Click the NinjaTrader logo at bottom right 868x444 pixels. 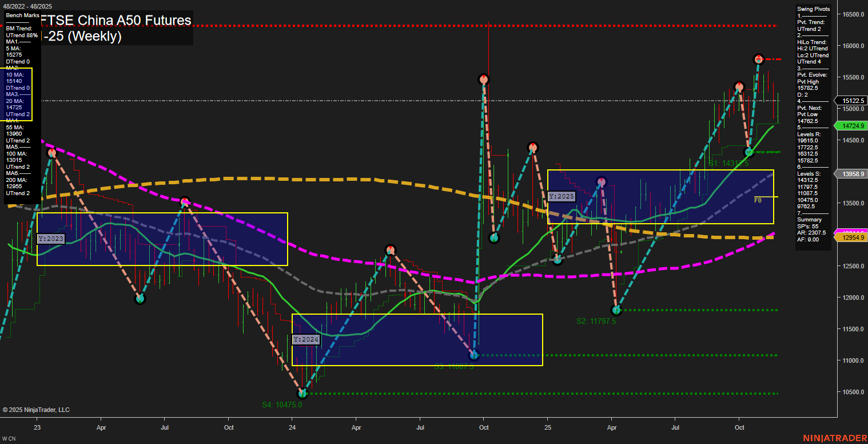tap(834, 438)
